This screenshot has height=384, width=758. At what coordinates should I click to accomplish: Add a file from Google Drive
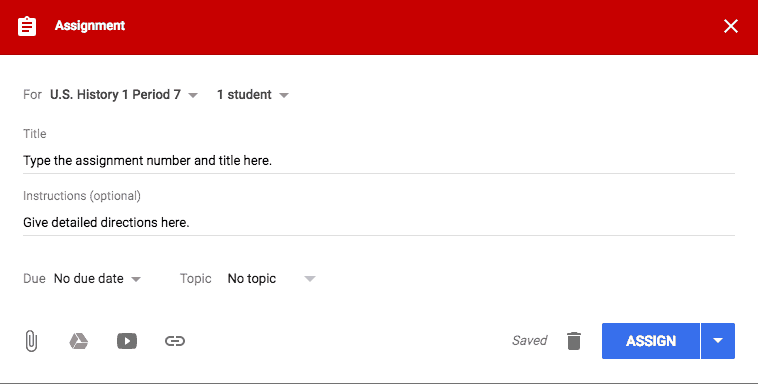(78, 341)
